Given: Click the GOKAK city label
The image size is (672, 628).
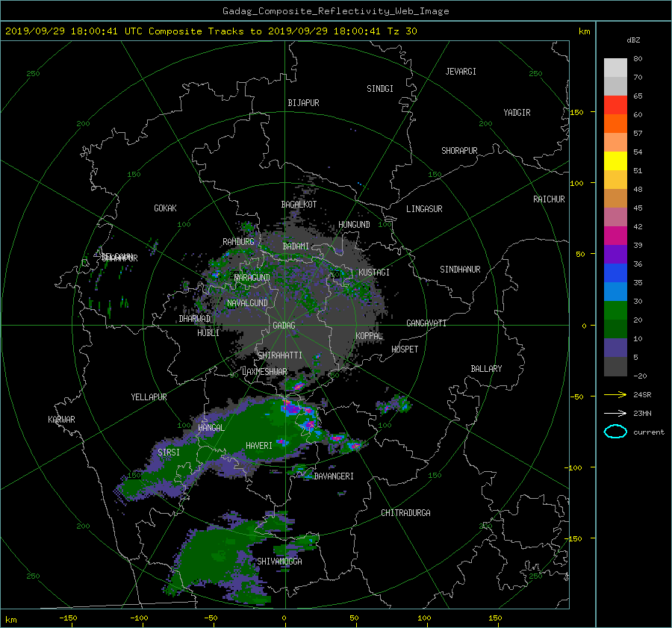Looking at the screenshot, I should click(x=165, y=208).
